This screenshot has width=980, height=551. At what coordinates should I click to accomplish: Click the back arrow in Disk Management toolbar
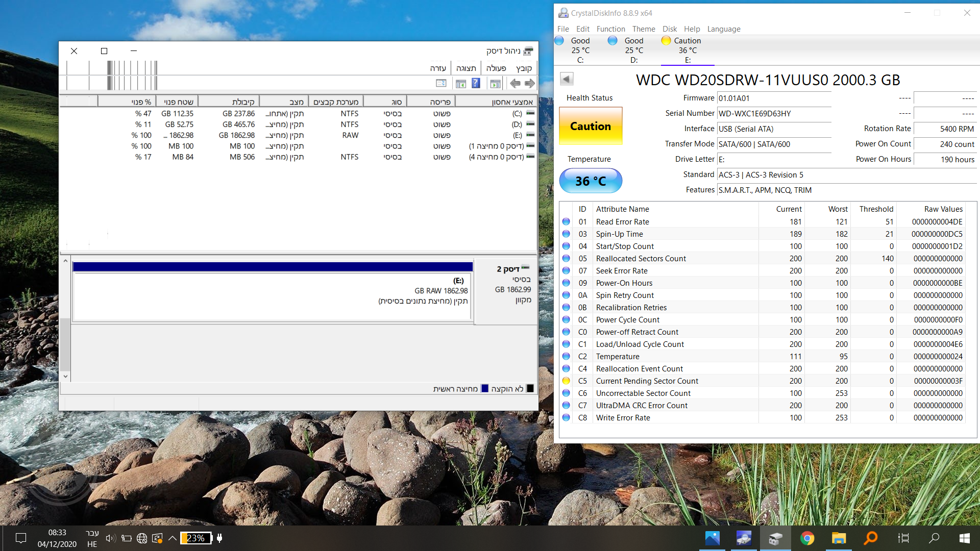[515, 83]
